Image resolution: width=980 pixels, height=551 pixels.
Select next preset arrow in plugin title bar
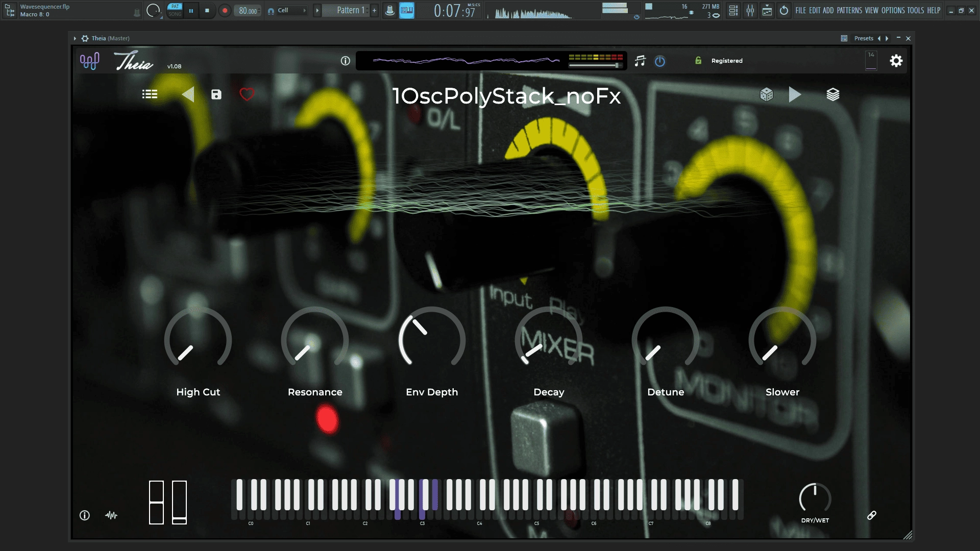[x=887, y=38]
